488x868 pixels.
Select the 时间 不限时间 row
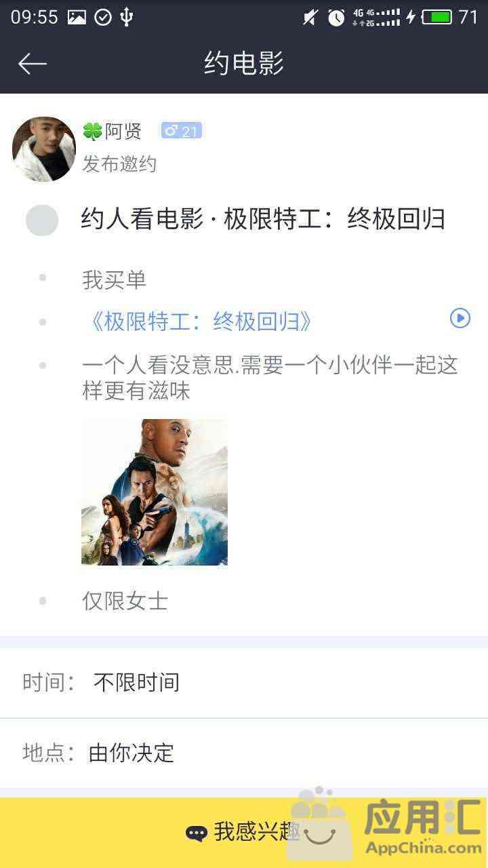[244, 682]
